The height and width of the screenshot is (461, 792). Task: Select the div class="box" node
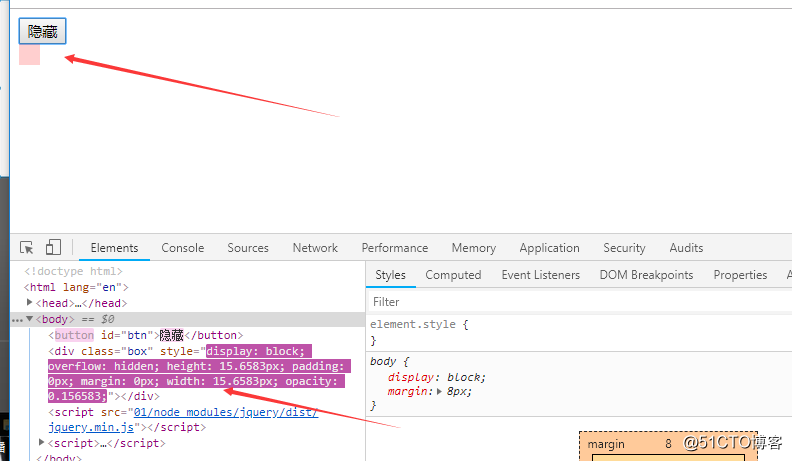199,374
